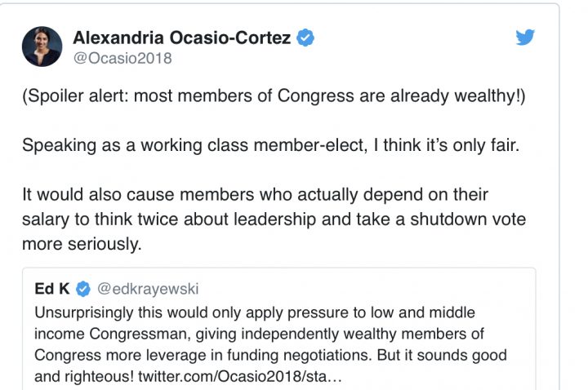588x390 pixels.
Task: Open the Alexandria Ocasio-Cortez display name link
Action: click(183, 38)
